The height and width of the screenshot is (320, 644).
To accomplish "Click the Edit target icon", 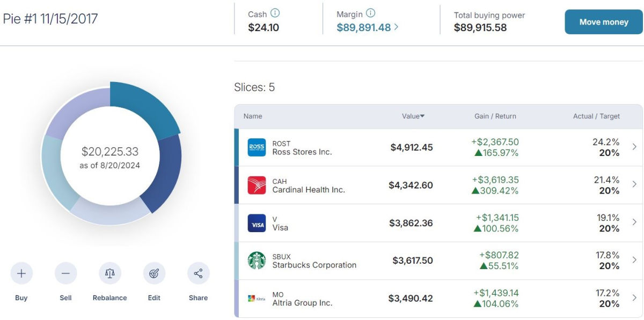I will point(154,273).
